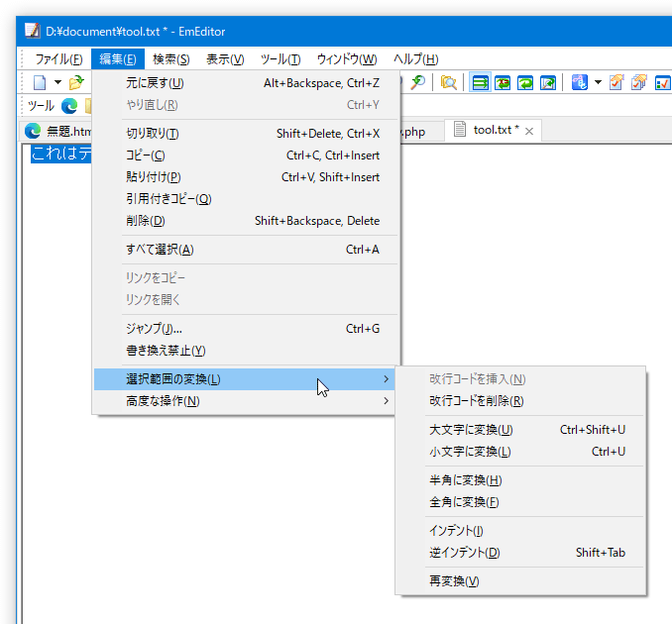Open the ファイル(F) menu
The height and width of the screenshot is (624, 672).
(58, 59)
